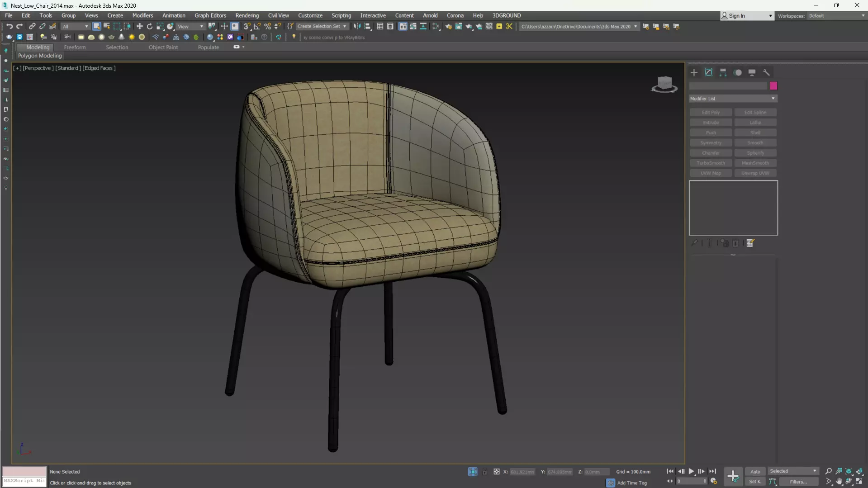Image resolution: width=868 pixels, height=488 pixels.
Task: Open the Selected key filter dropdown
Action: tap(793, 471)
